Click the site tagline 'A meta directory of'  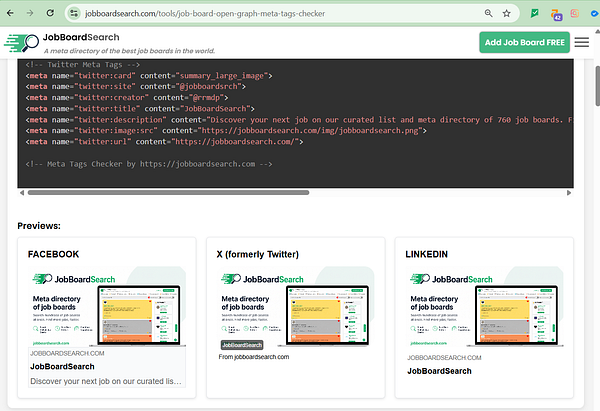tap(129, 51)
